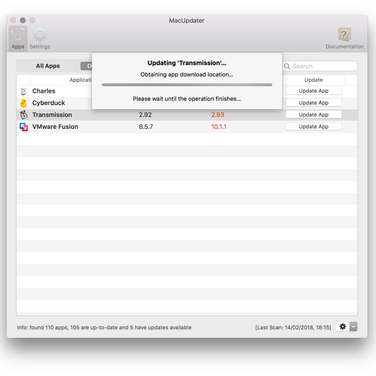This screenshot has height=376, width=376.
Task: Click the Transmission app icon
Action: coord(23,115)
